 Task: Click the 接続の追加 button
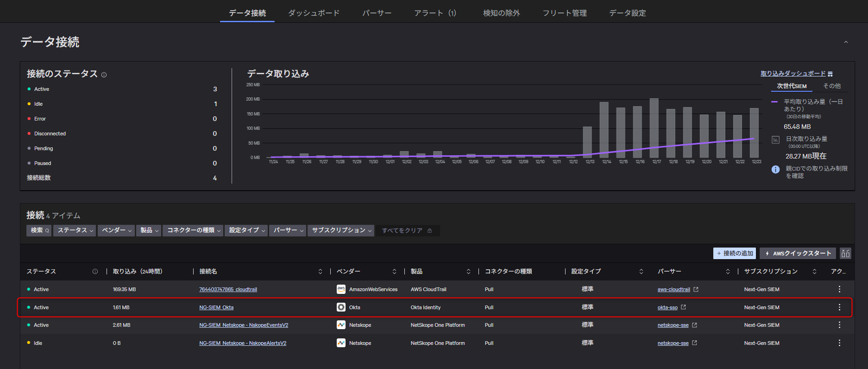click(735, 254)
